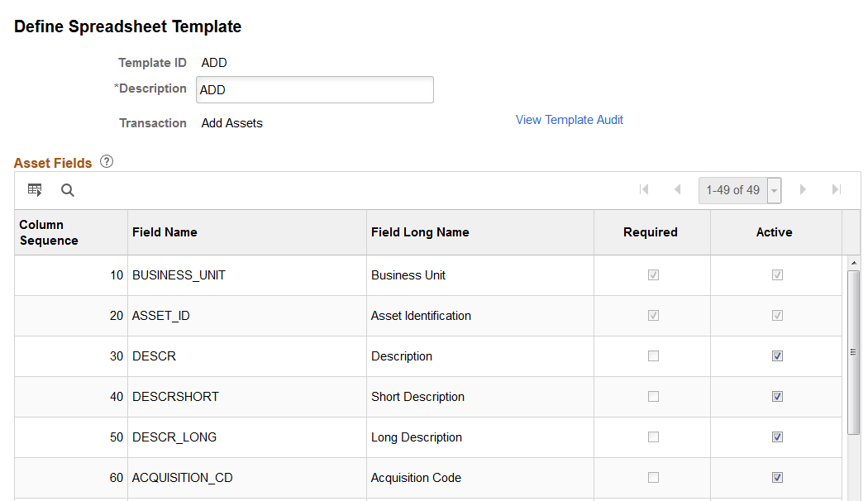Jump to the first page of rows

point(644,189)
